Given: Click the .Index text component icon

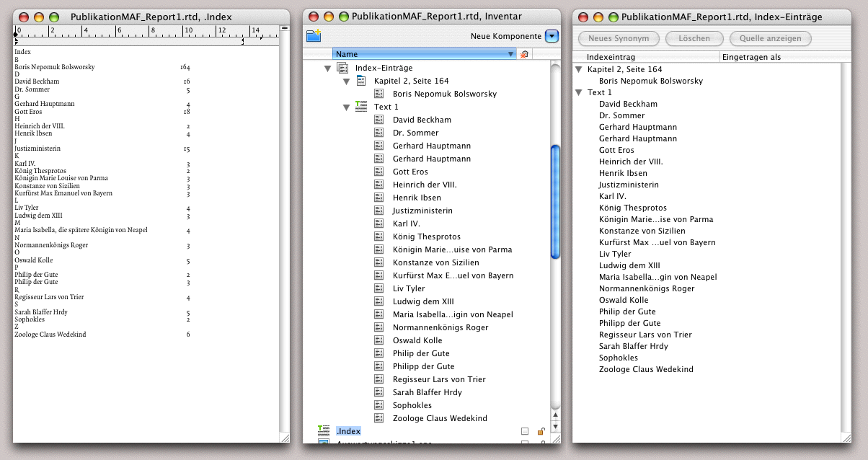Looking at the screenshot, I should click(324, 431).
